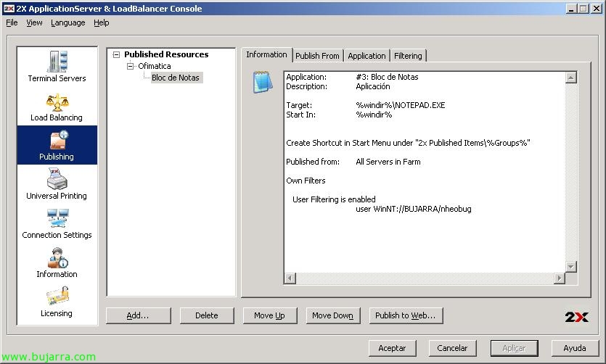This screenshot has height=364, width=606.
Task: Click the 'All Servers in Farm' text
Action: (388, 162)
